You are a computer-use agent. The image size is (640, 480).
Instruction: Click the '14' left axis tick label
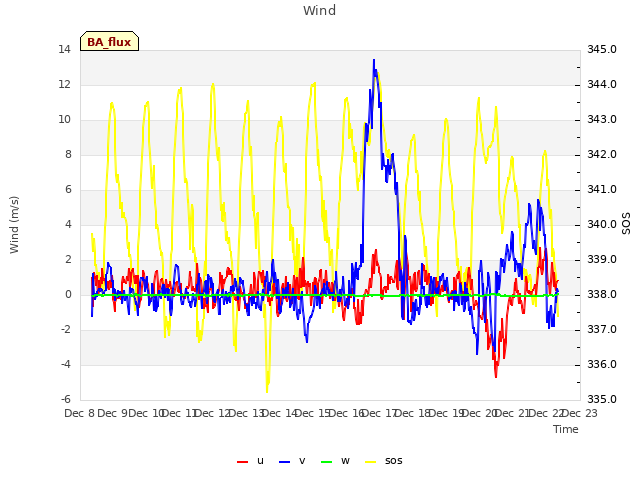tap(64, 49)
